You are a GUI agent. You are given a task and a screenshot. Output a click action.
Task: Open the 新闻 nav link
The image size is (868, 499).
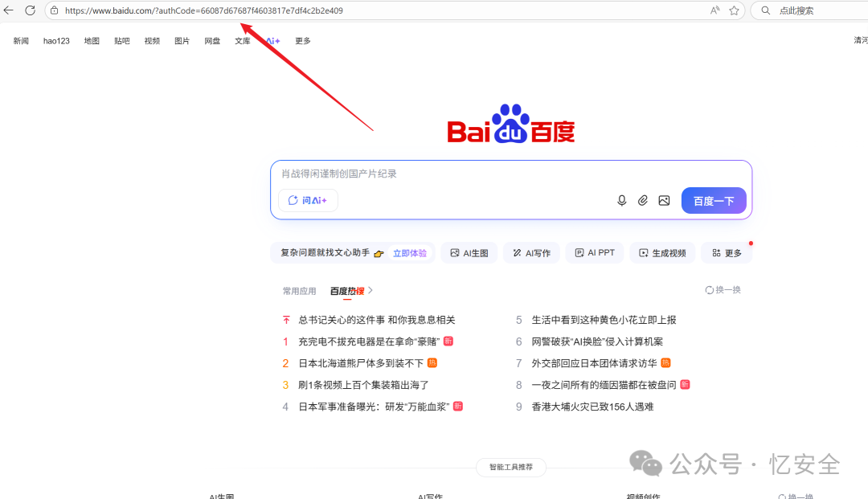point(21,41)
